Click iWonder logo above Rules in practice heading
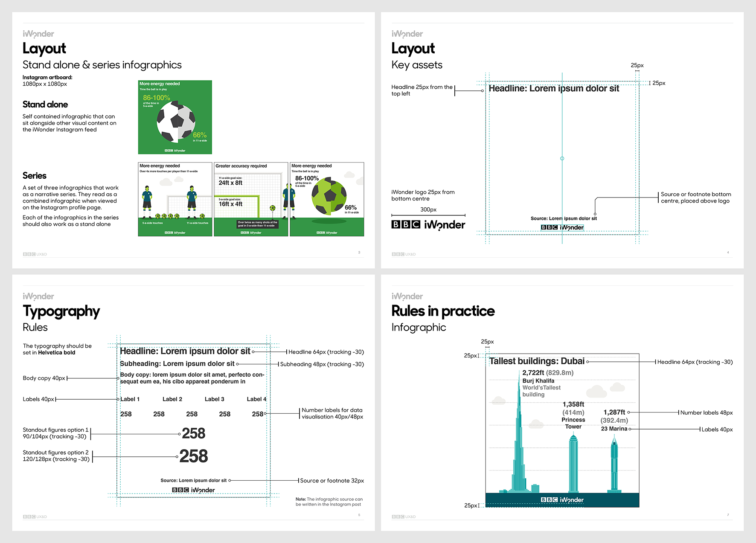The width and height of the screenshot is (756, 543). click(x=407, y=296)
